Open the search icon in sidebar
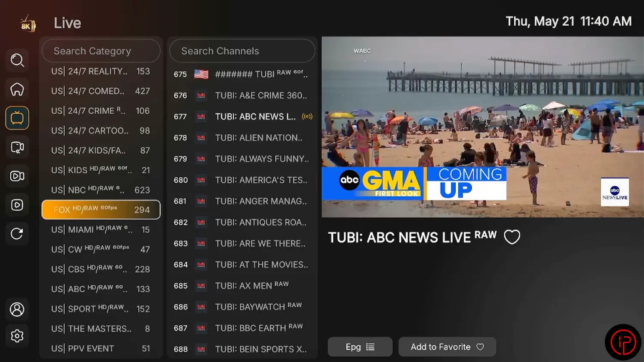Image resolution: width=644 pixels, height=362 pixels. point(17,60)
